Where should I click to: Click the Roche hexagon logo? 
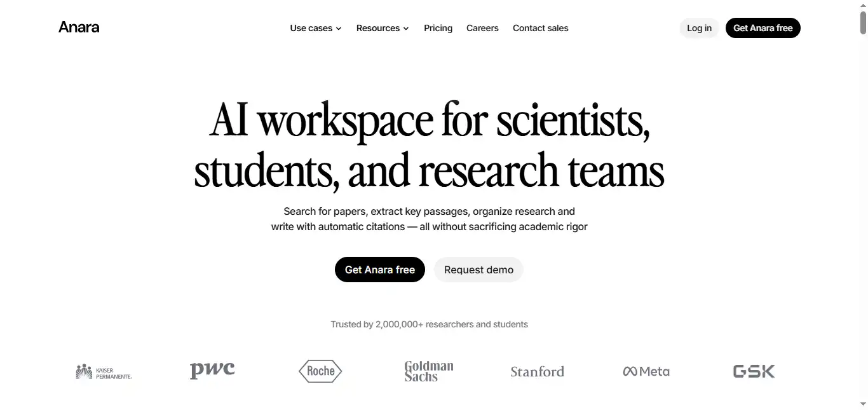[x=320, y=371]
